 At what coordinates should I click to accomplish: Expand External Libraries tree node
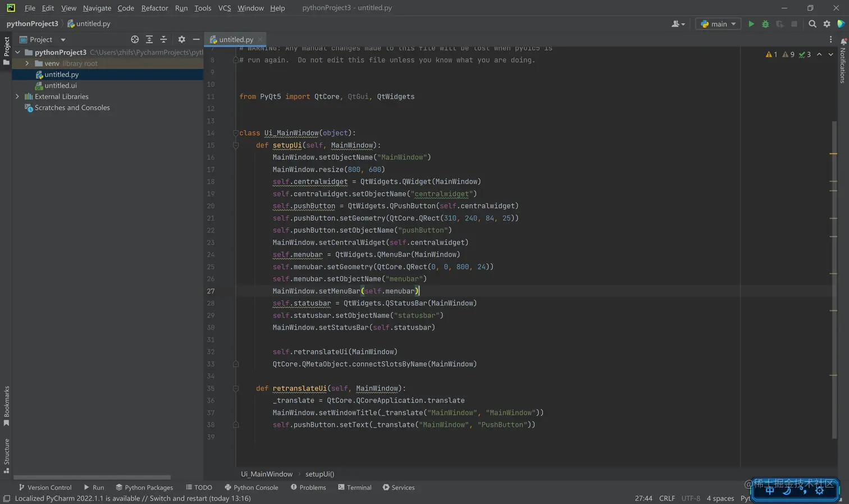17,97
